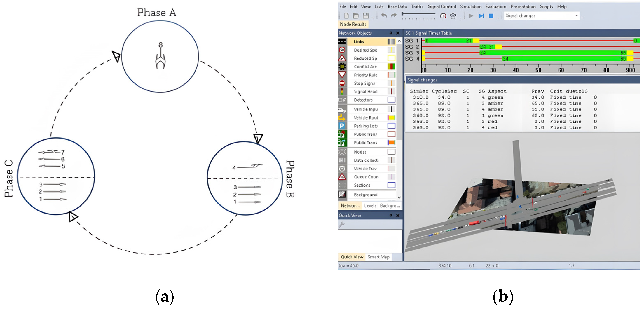The width and height of the screenshot is (644, 310).
Task: Toggle the Links visibility bars icon
Action: tap(391, 42)
